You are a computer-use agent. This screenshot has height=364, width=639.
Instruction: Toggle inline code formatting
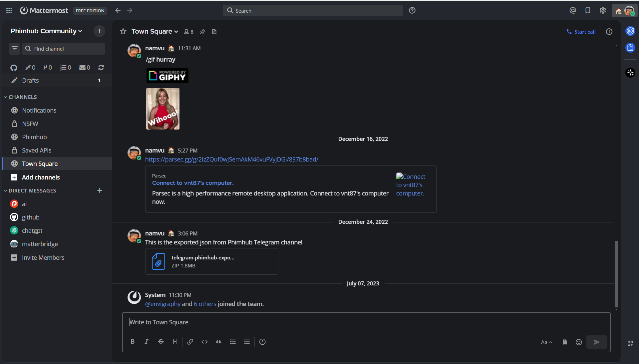[204, 342]
